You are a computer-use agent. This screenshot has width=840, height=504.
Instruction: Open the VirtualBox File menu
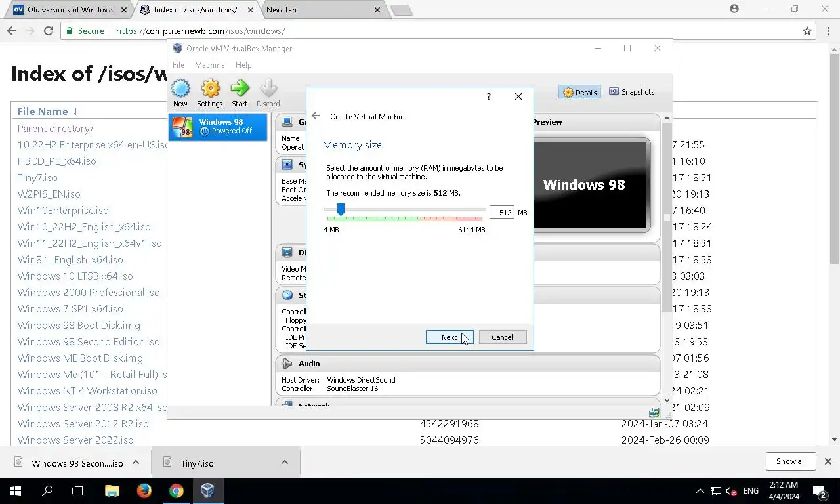click(178, 65)
